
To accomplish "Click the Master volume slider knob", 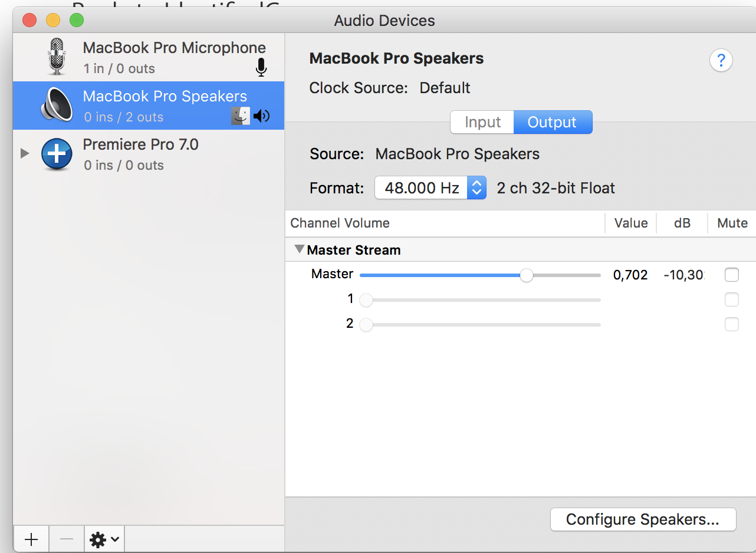I will coord(527,275).
